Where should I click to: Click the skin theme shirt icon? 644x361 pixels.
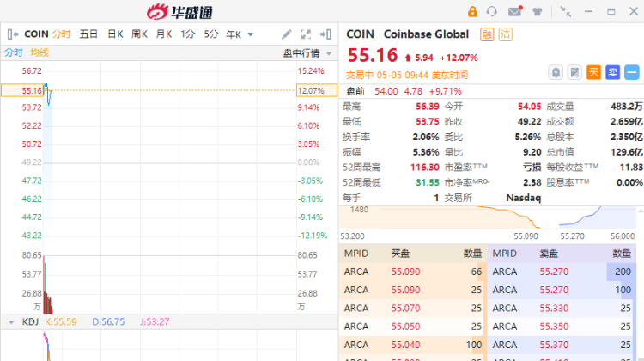pyautogui.click(x=538, y=11)
